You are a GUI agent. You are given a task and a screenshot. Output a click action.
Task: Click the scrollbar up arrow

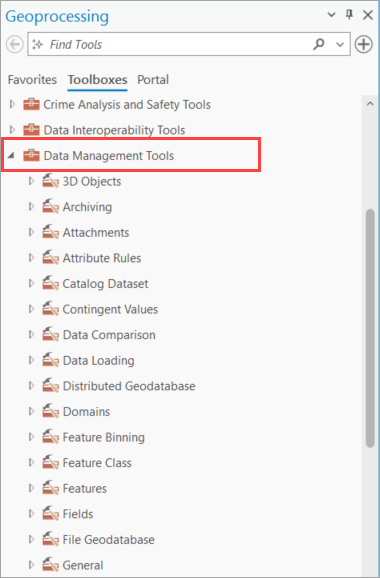click(370, 104)
